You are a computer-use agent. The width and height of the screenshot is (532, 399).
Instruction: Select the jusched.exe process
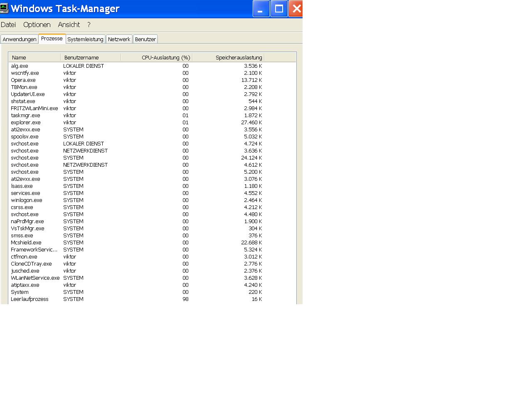[x=152, y=271]
